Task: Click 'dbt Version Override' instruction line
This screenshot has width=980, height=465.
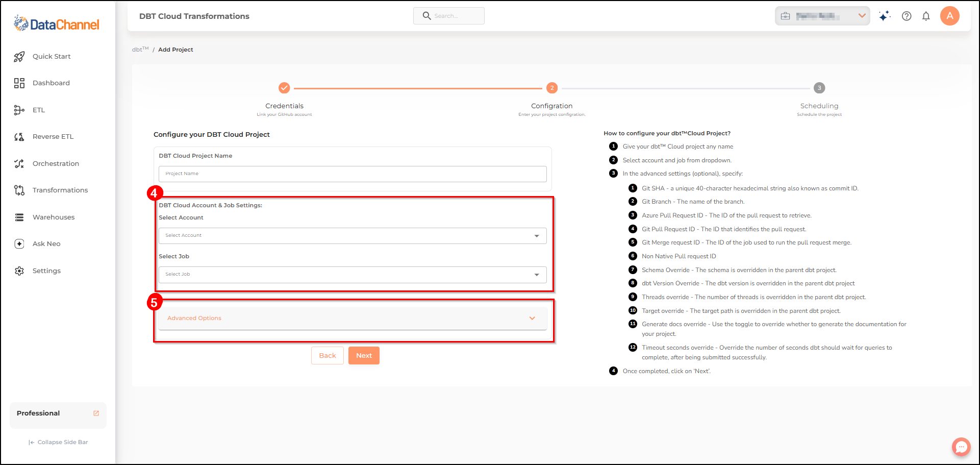Action: tap(748, 283)
